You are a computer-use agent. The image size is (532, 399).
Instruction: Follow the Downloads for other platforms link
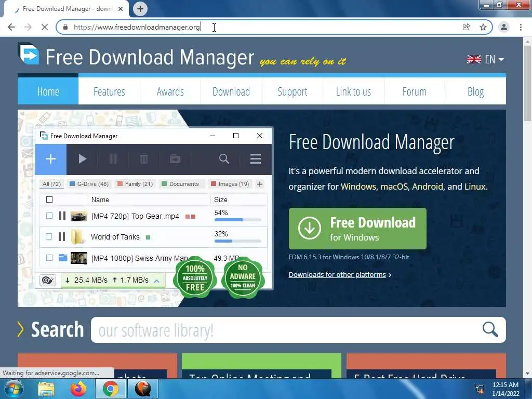(337, 274)
